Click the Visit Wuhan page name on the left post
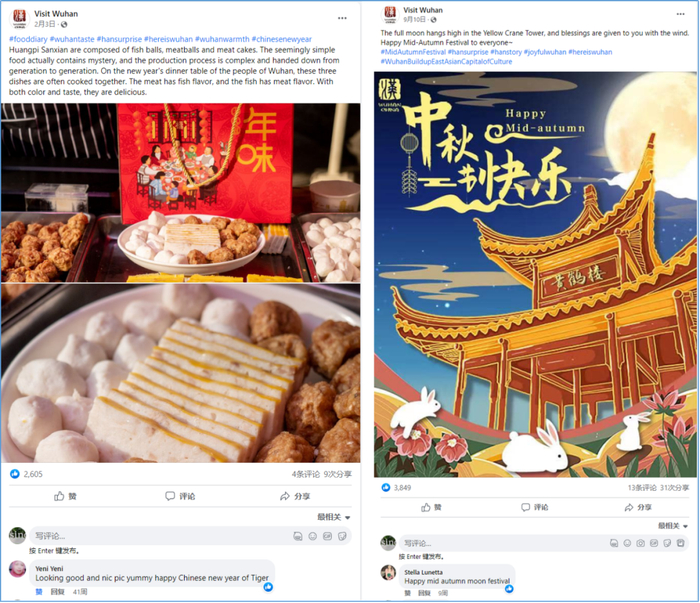This screenshot has height=603, width=700. click(x=56, y=14)
